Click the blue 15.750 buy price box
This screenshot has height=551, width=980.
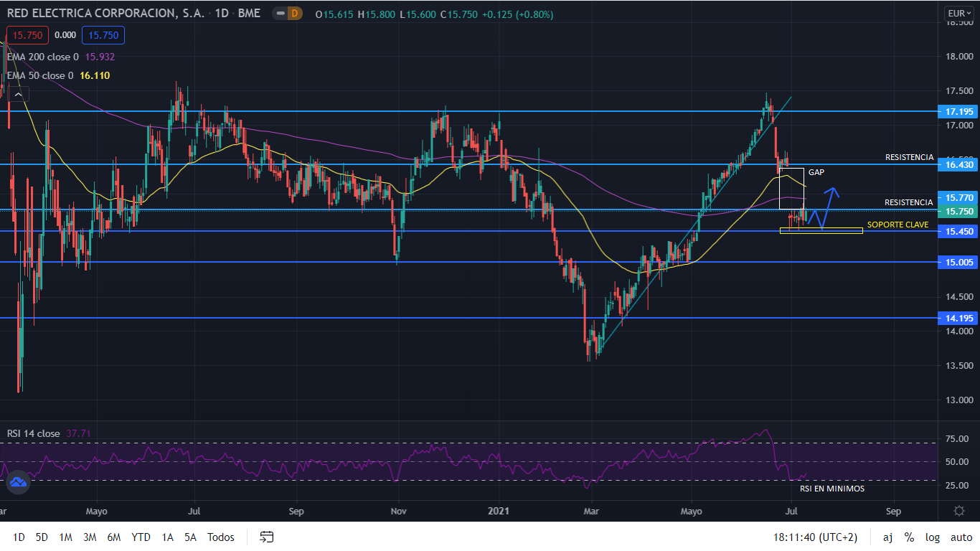pyautogui.click(x=103, y=35)
